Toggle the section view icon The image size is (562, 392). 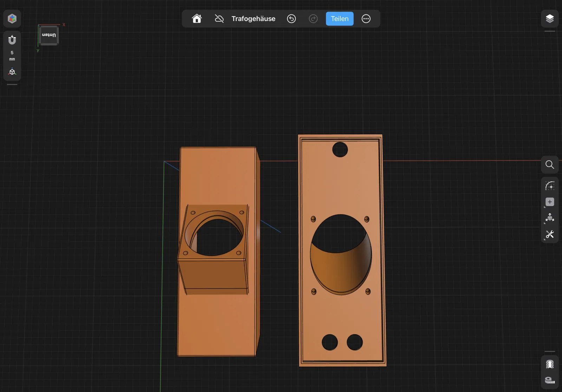coord(550,364)
